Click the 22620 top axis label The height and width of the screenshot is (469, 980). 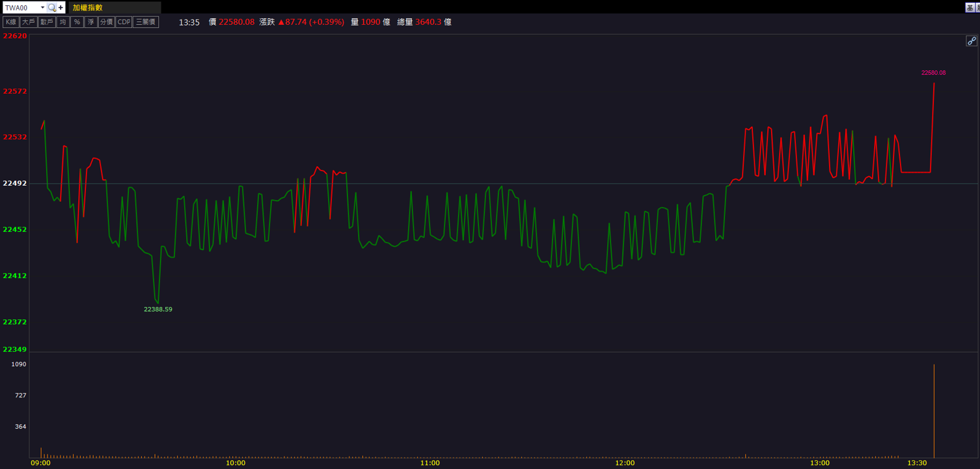pos(15,36)
